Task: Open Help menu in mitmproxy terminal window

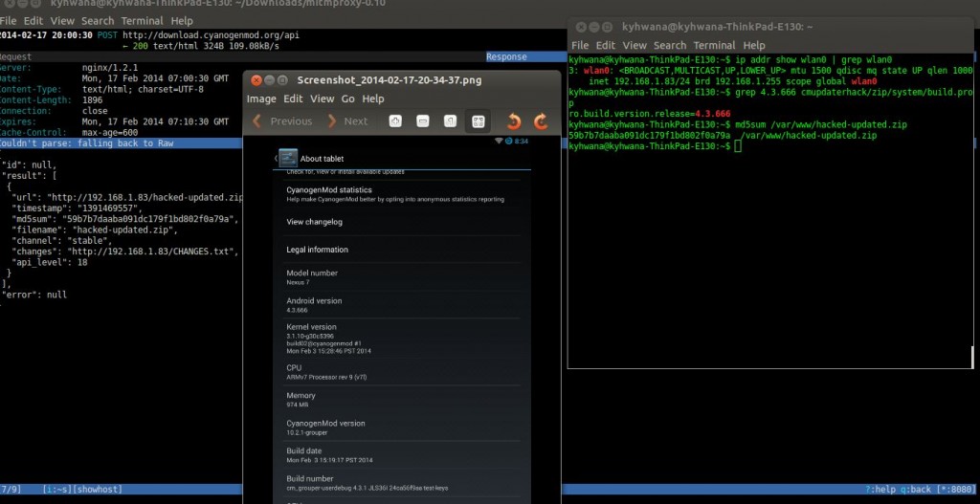Action: pos(182,21)
